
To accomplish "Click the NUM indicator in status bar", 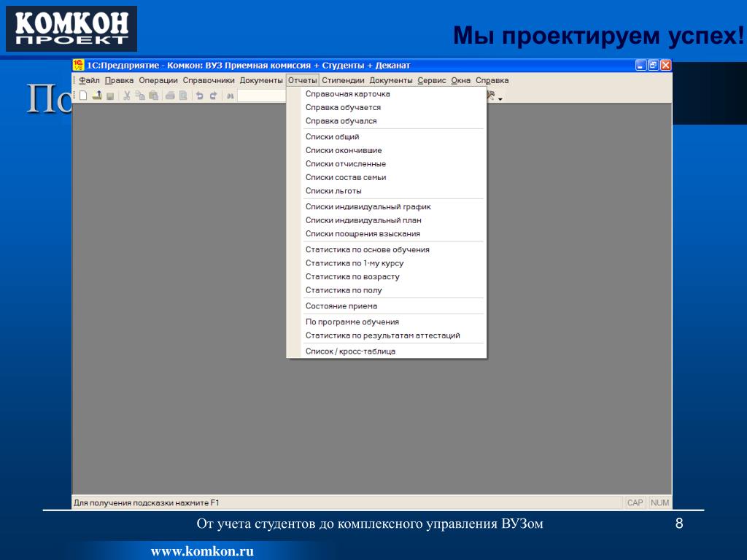I will (659, 503).
